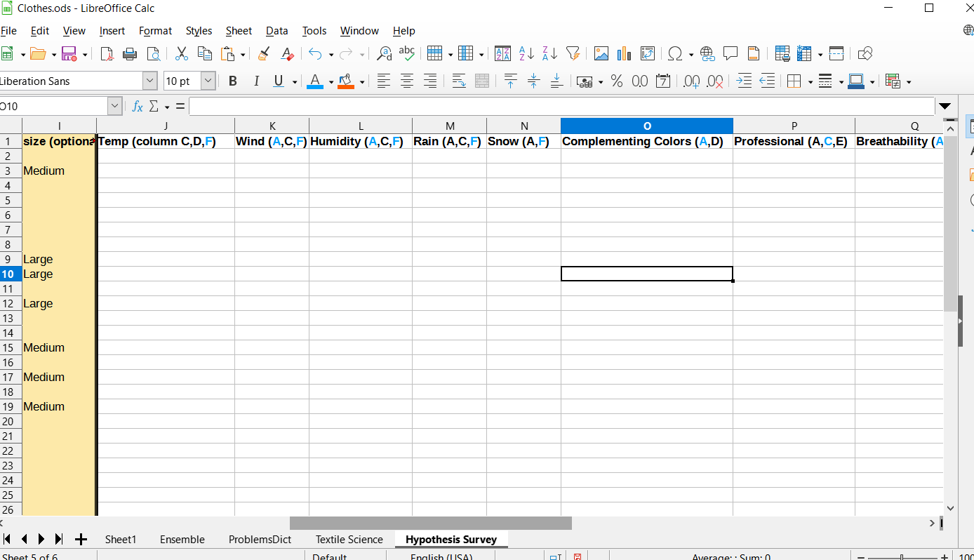Center the cell contents horizontally
The height and width of the screenshot is (560, 974).
point(407,81)
